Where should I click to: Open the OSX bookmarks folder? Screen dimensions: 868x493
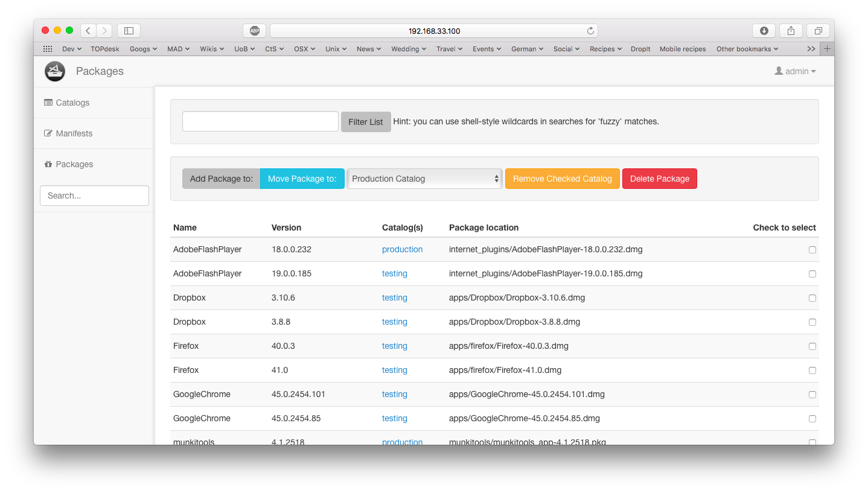pos(305,49)
